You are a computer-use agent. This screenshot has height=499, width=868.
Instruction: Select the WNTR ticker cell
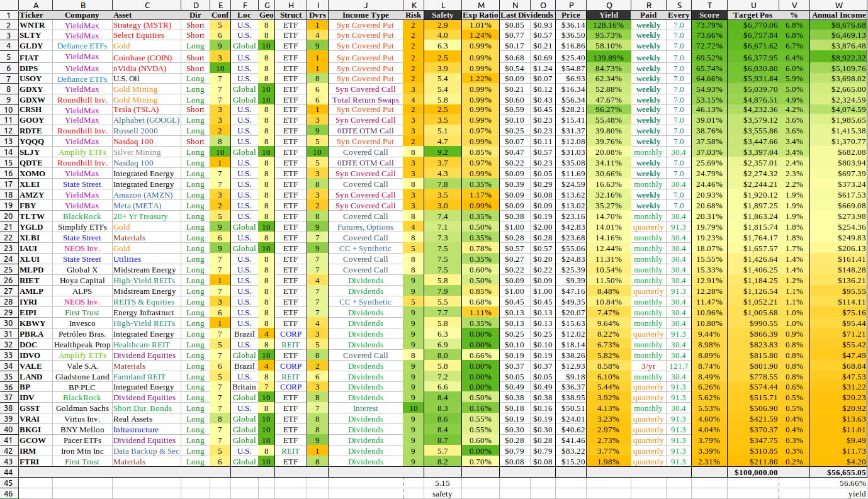click(x=35, y=25)
